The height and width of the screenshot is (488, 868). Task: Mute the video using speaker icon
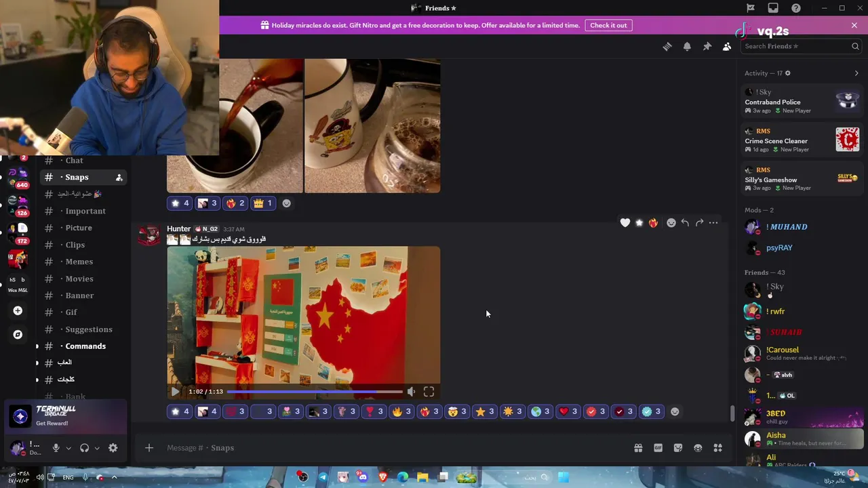[x=411, y=392]
